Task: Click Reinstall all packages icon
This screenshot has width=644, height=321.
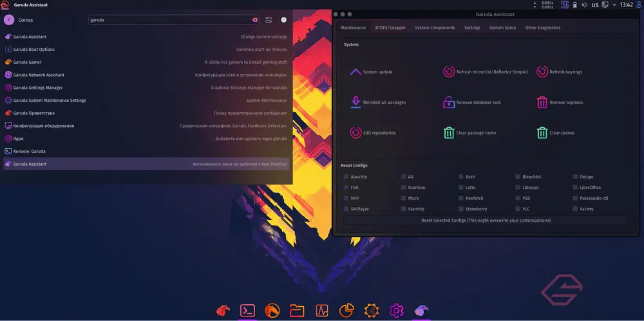Action: tap(355, 102)
